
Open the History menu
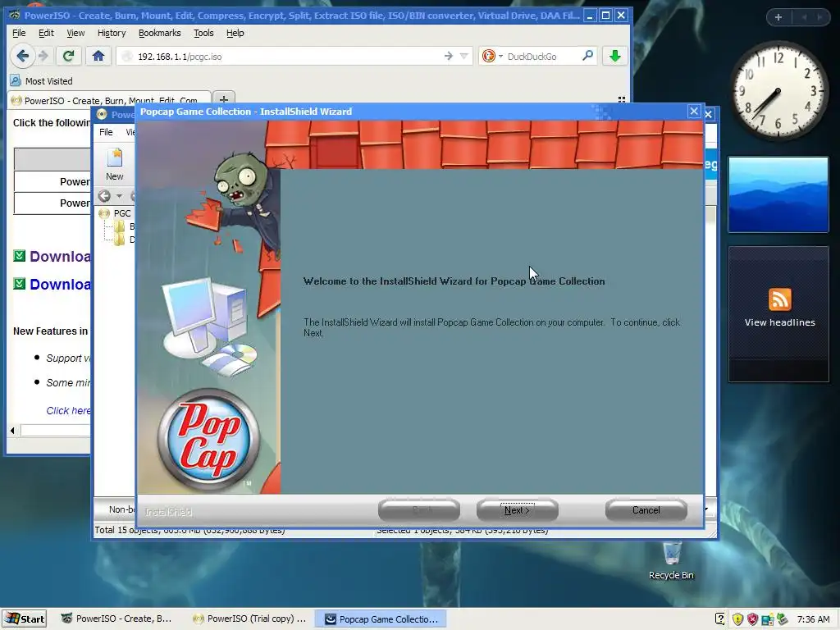pos(112,33)
